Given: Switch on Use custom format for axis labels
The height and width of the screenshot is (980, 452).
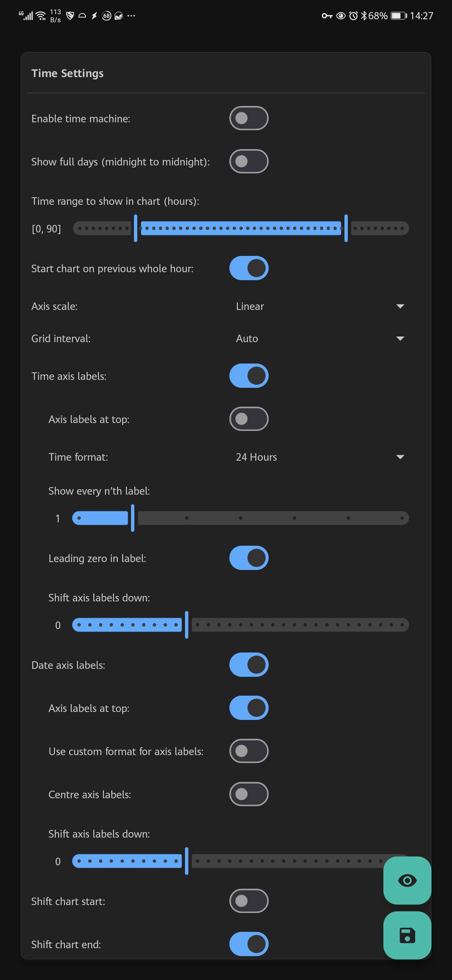Looking at the screenshot, I should tap(249, 751).
